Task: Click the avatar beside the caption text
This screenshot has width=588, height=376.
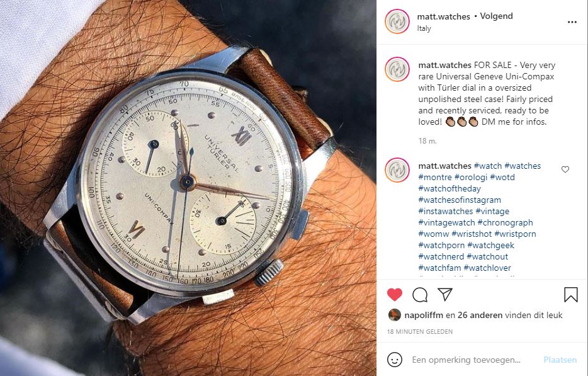Action: tap(397, 69)
